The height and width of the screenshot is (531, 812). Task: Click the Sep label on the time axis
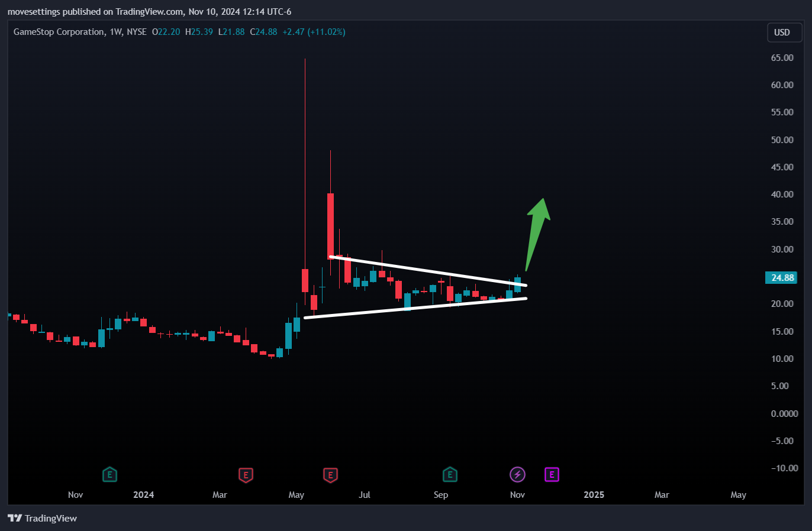(x=441, y=494)
